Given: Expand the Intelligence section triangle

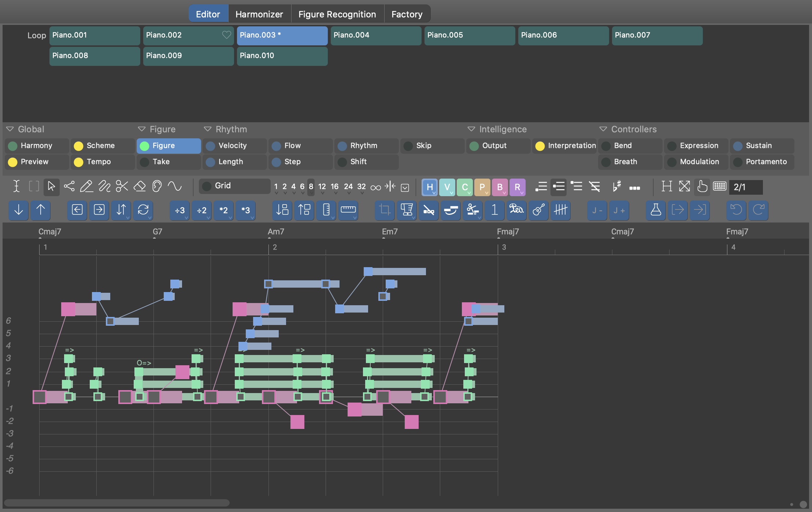Looking at the screenshot, I should pos(471,129).
